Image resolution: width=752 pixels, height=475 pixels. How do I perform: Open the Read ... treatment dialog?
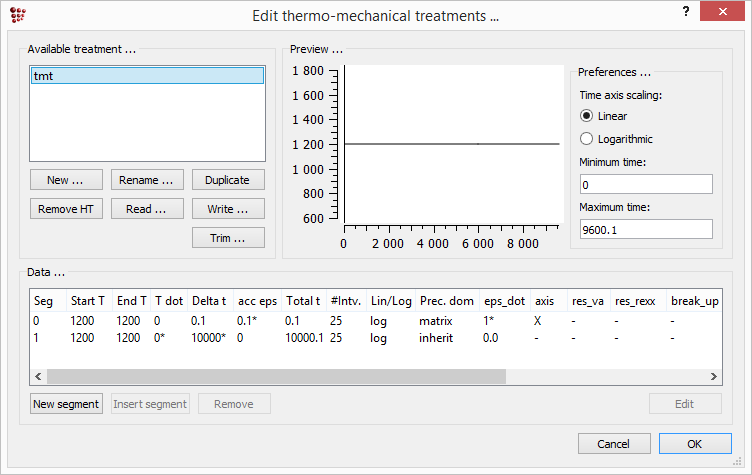[x=146, y=209]
